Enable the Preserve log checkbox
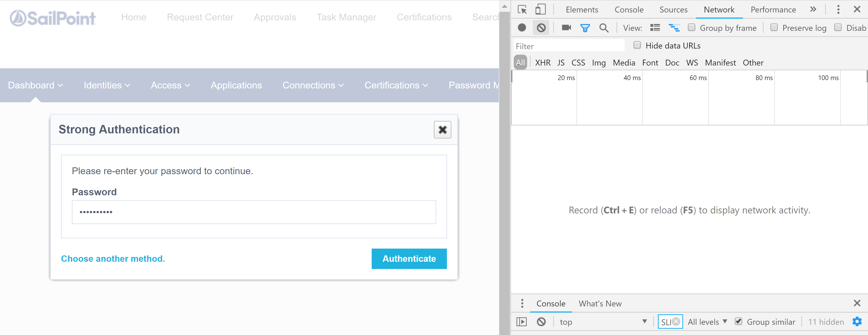The width and height of the screenshot is (868, 335). (774, 28)
